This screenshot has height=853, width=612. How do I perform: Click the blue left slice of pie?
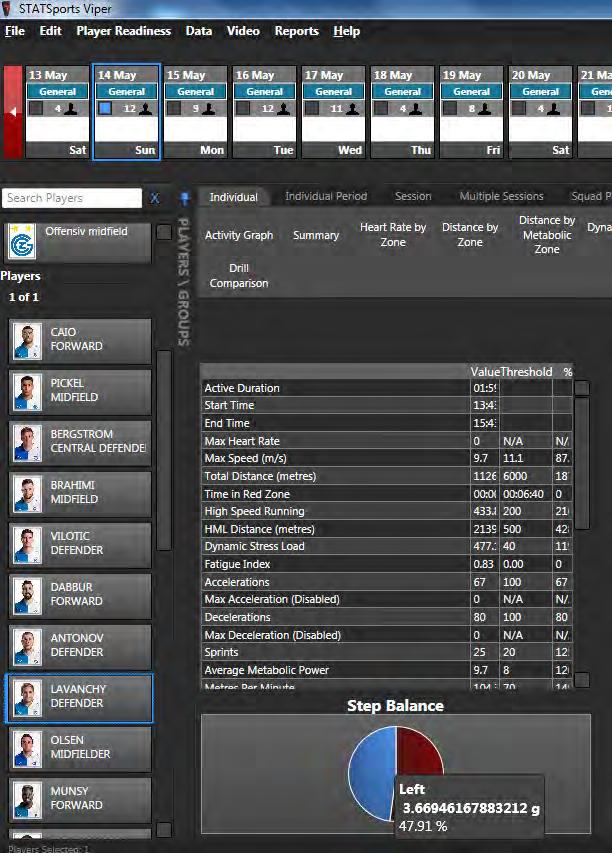click(x=372, y=774)
